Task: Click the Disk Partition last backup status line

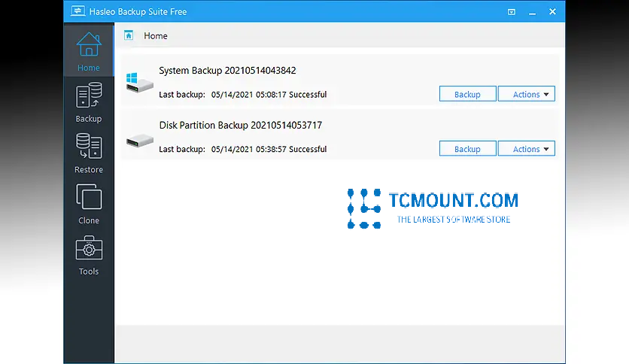Action: tap(242, 149)
